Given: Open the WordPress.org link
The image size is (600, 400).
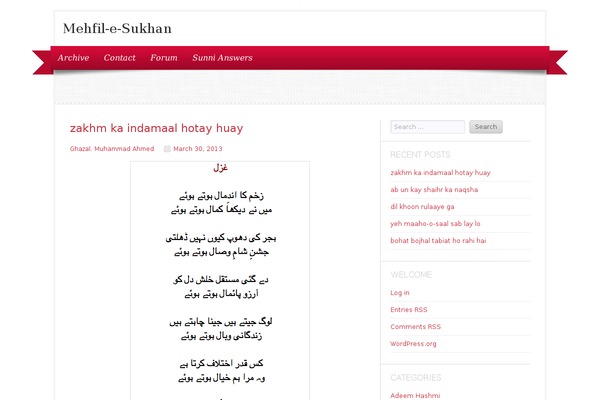Looking at the screenshot, I should [413, 344].
